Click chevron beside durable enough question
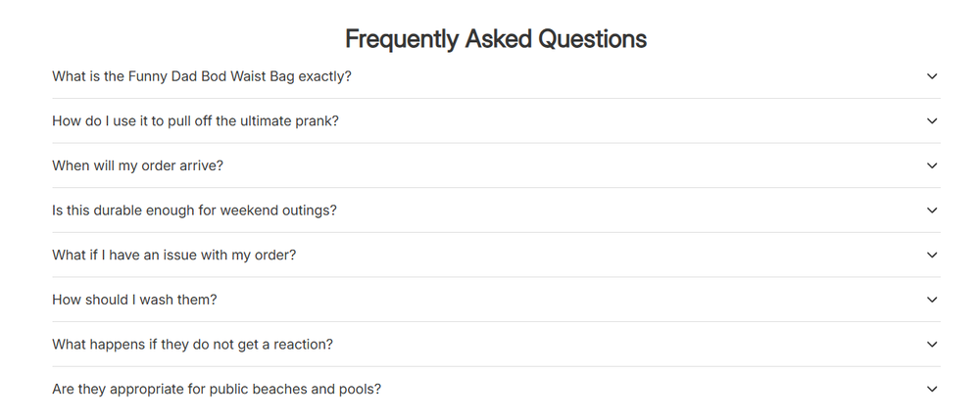 tap(932, 210)
